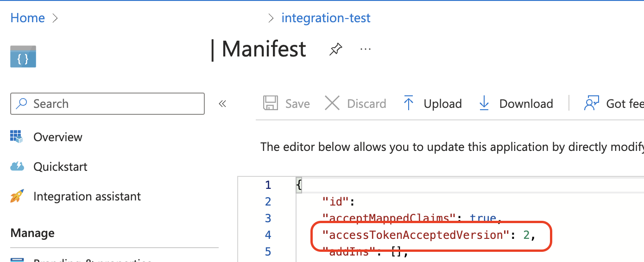644x262 pixels.
Task: Download the manifest file
Action: click(526, 104)
